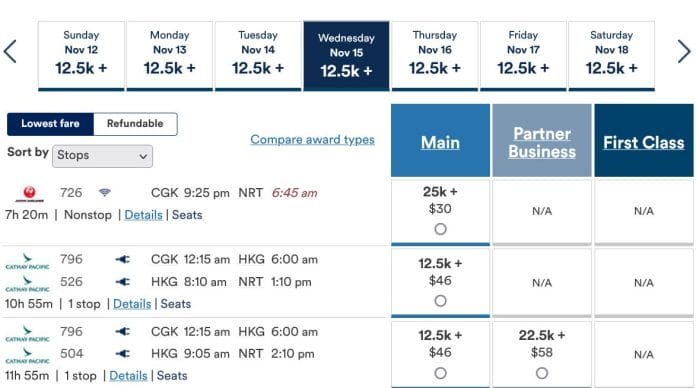
Task: Select 12.5k Main fare for 11h 55m itinerary
Action: [x=440, y=373]
